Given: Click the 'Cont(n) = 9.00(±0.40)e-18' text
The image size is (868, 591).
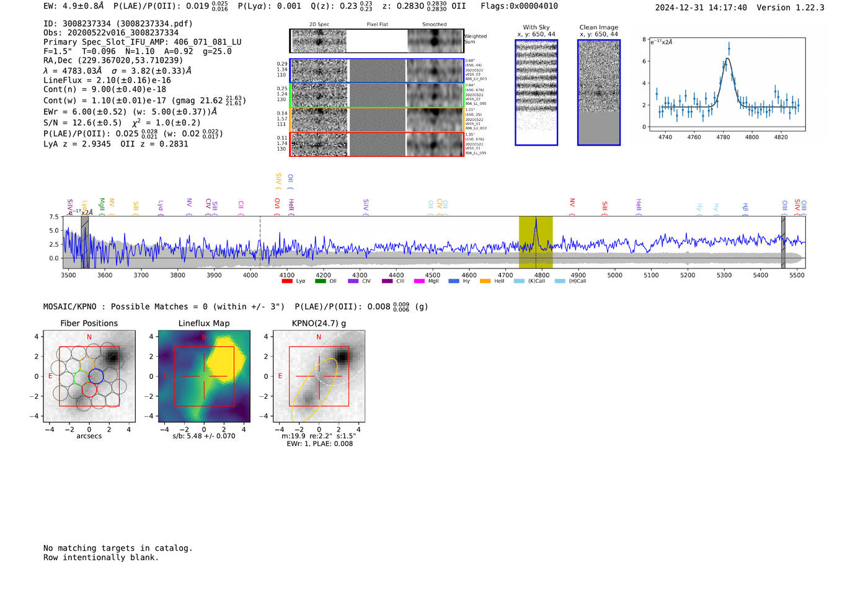Looking at the screenshot, I should [105, 90].
